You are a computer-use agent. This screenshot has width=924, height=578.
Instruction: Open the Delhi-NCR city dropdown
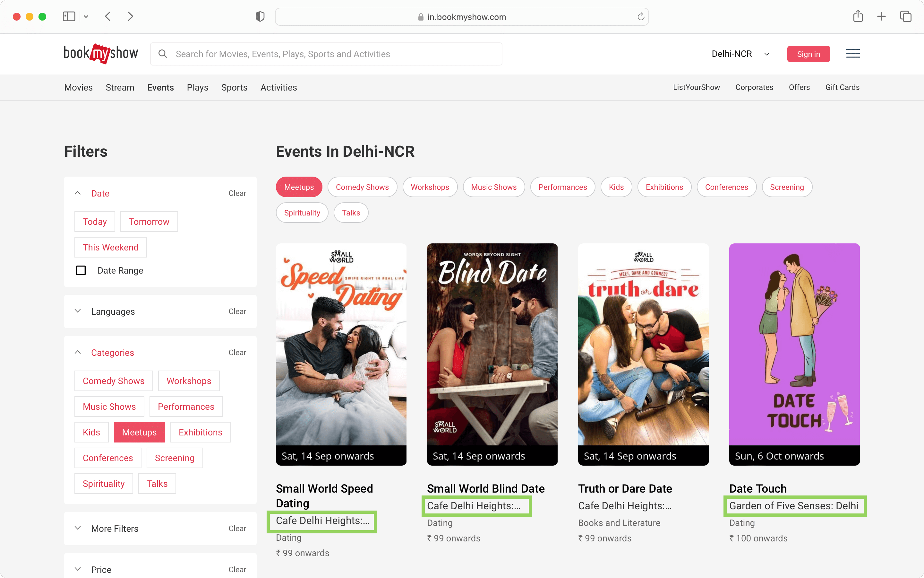pyautogui.click(x=740, y=54)
